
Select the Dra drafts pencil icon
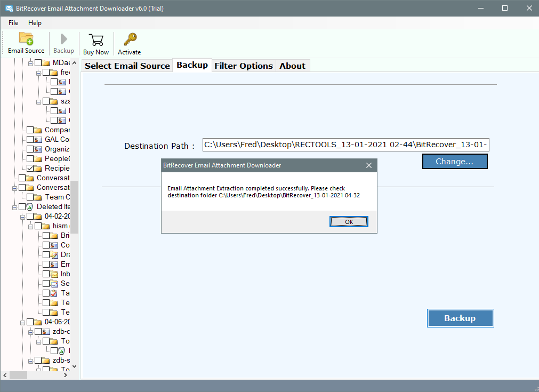click(x=54, y=255)
